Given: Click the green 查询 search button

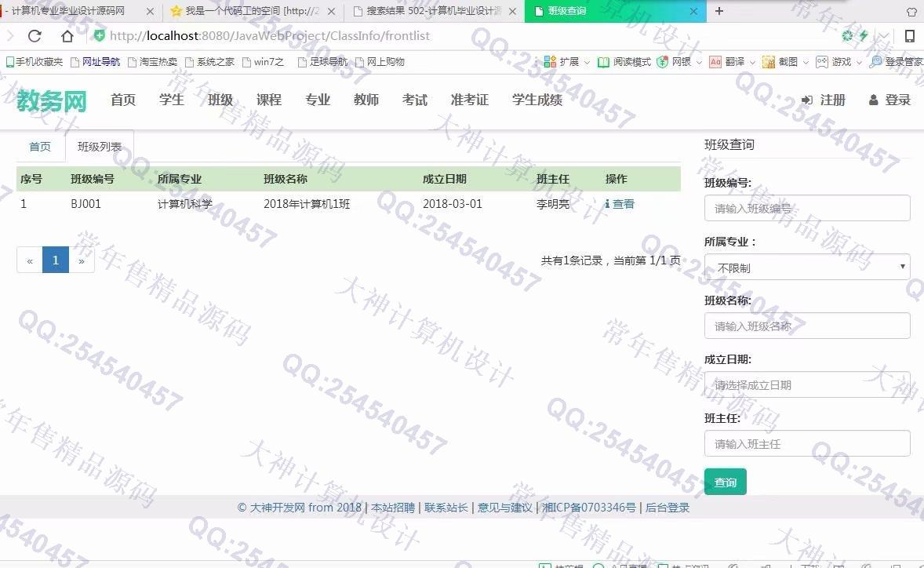Looking at the screenshot, I should pyautogui.click(x=726, y=482).
